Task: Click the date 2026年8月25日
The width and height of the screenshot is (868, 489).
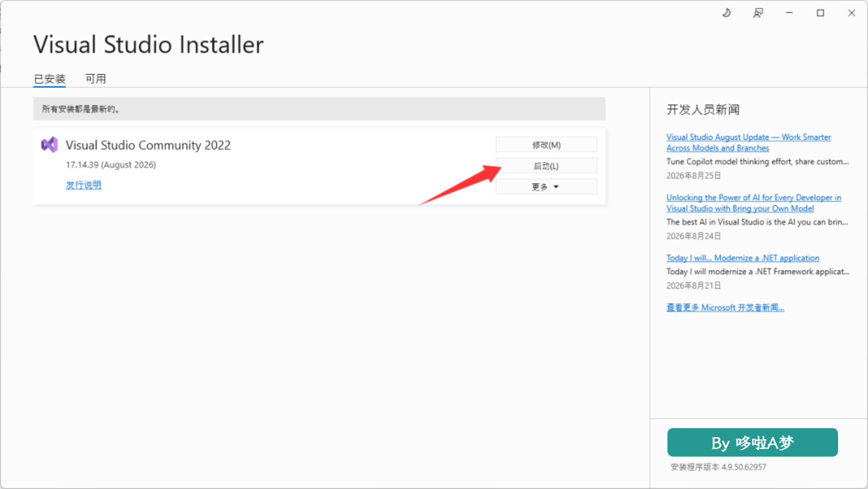Action: coord(693,176)
